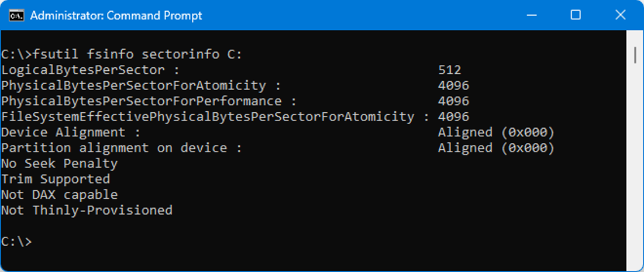Click the Command Prompt title bar icon
The height and width of the screenshot is (272, 644).
click(x=16, y=15)
